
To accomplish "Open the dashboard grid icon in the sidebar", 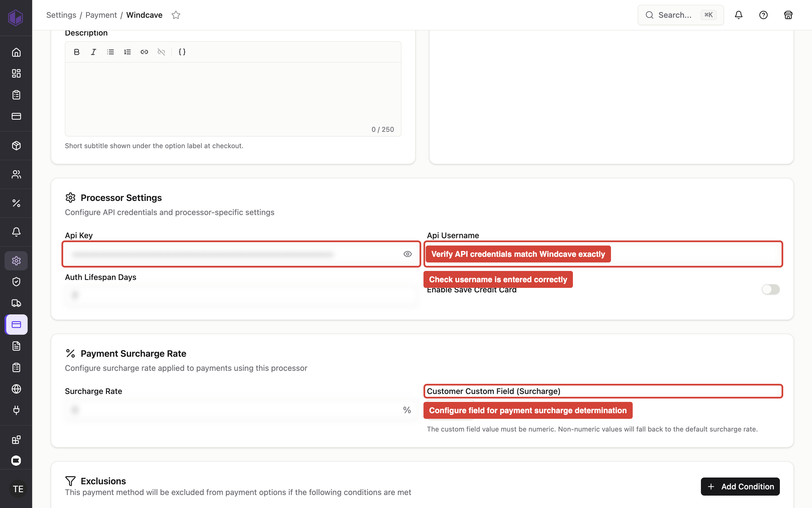I will [x=16, y=74].
